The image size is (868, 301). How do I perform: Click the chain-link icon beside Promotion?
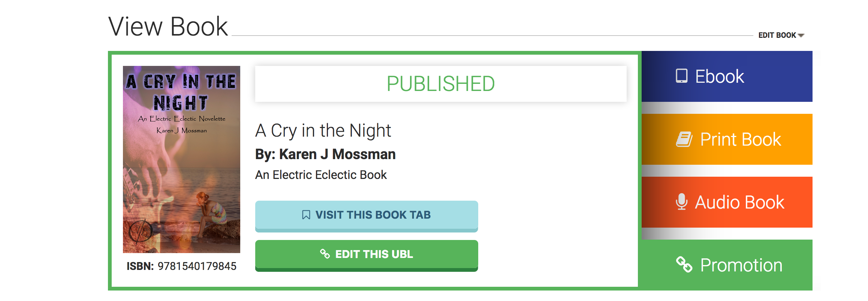pyautogui.click(x=684, y=265)
